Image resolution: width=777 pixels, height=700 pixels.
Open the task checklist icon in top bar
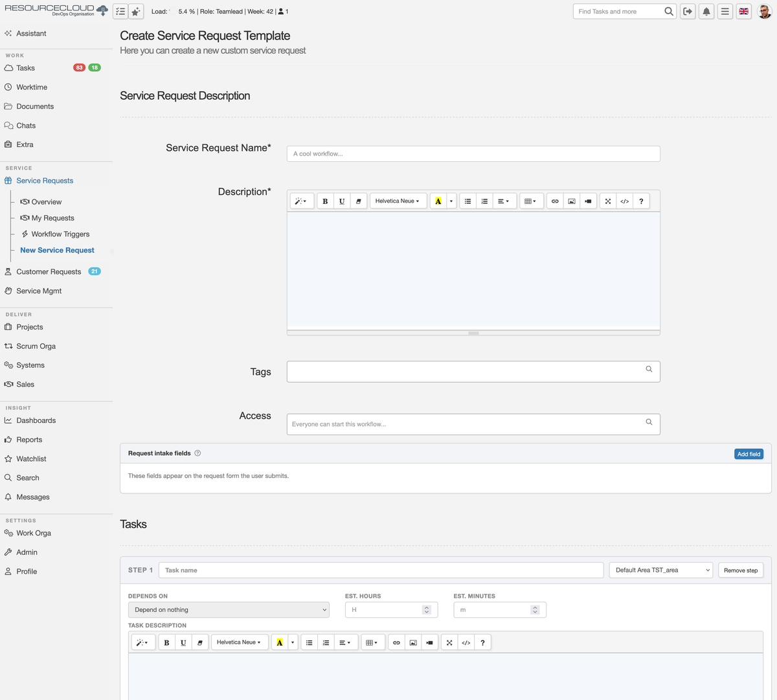coord(120,12)
